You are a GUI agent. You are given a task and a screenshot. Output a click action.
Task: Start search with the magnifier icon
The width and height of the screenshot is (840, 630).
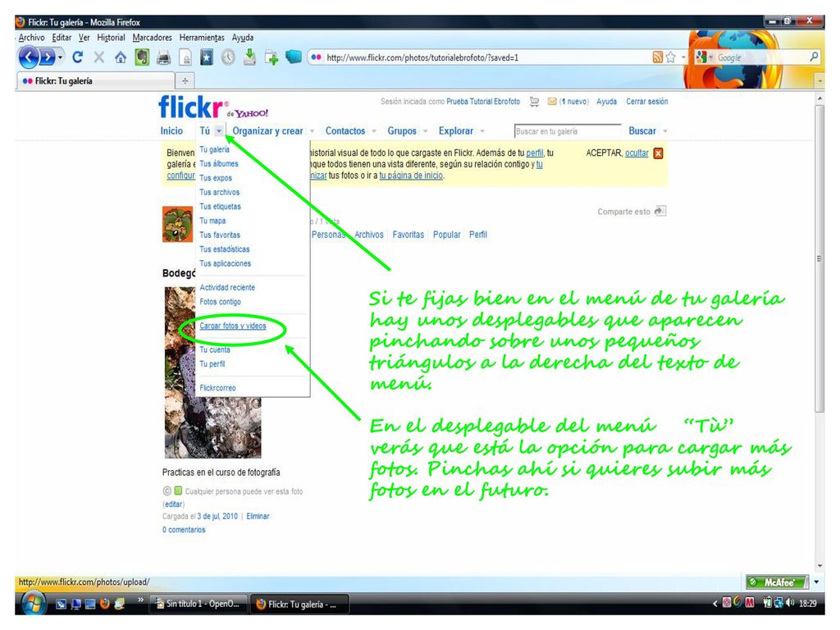(814, 57)
